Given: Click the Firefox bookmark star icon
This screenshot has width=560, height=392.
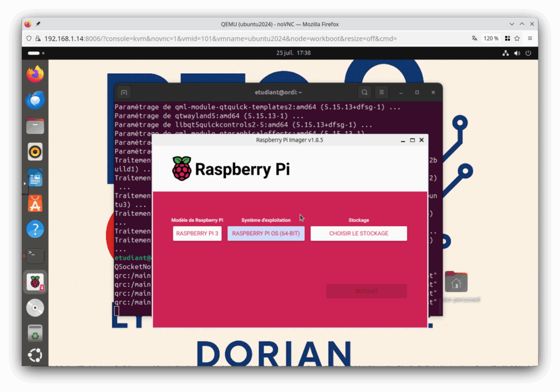Looking at the screenshot, I should coord(517,38).
